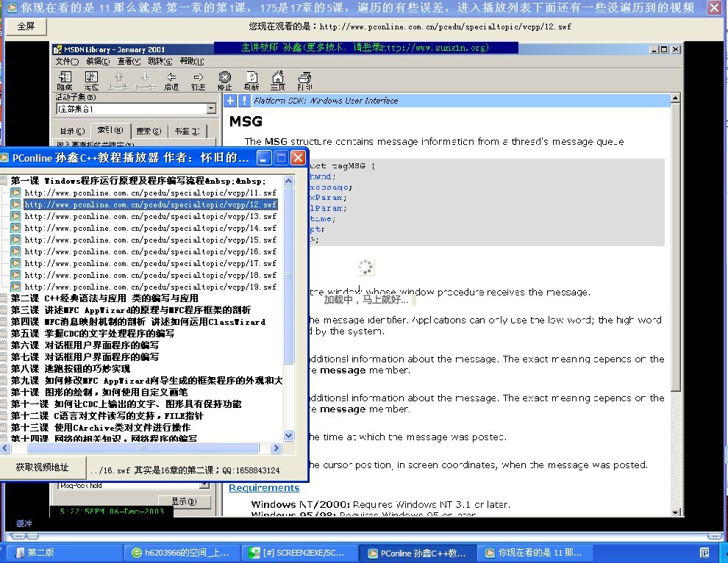
Task: Expand the 第四课 MFC消息映射机制 chapter
Action: tap(3, 322)
